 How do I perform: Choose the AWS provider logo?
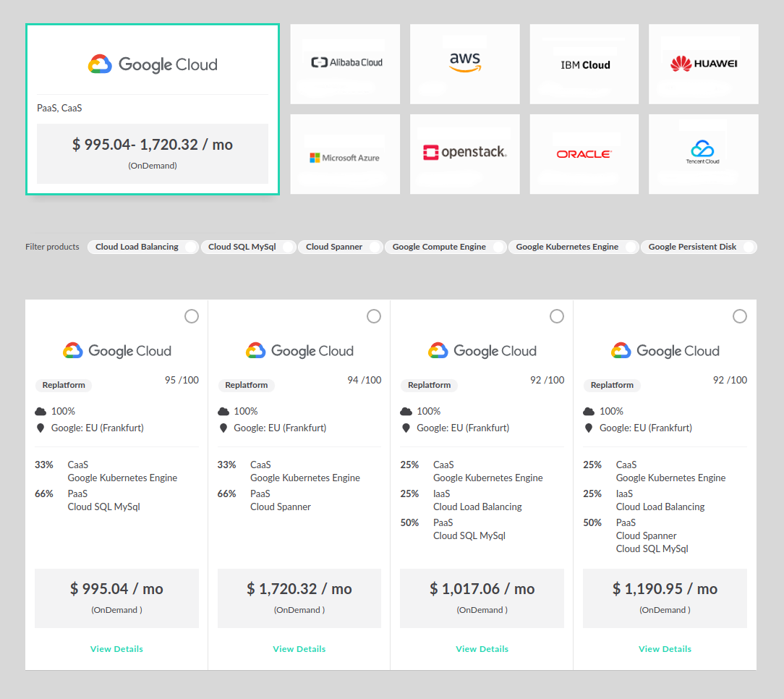(x=465, y=62)
